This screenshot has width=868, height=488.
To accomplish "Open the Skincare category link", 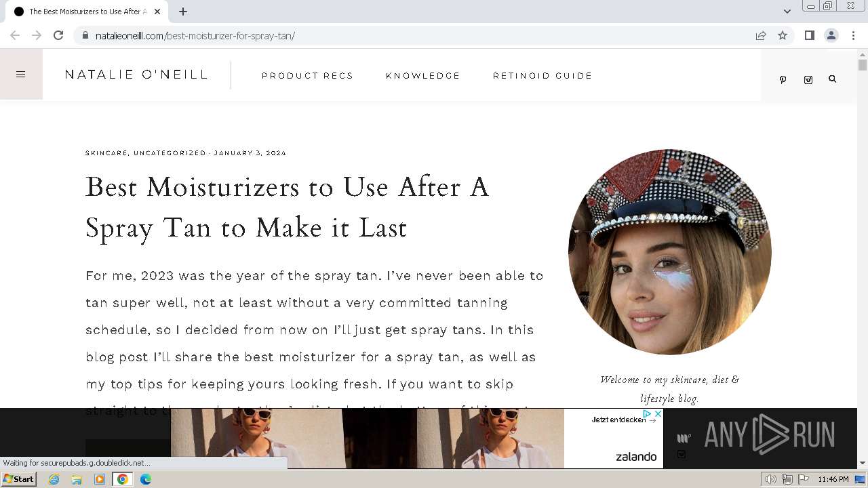I will (106, 153).
